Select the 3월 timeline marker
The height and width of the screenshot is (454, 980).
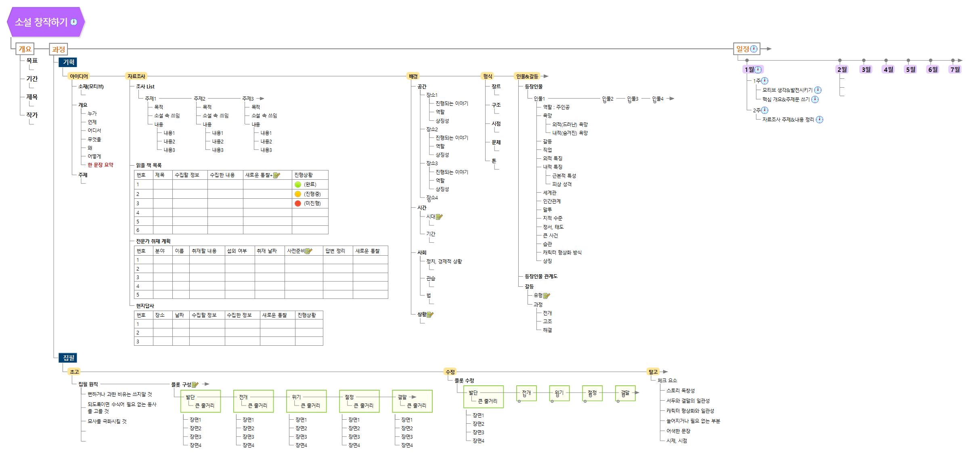point(866,69)
